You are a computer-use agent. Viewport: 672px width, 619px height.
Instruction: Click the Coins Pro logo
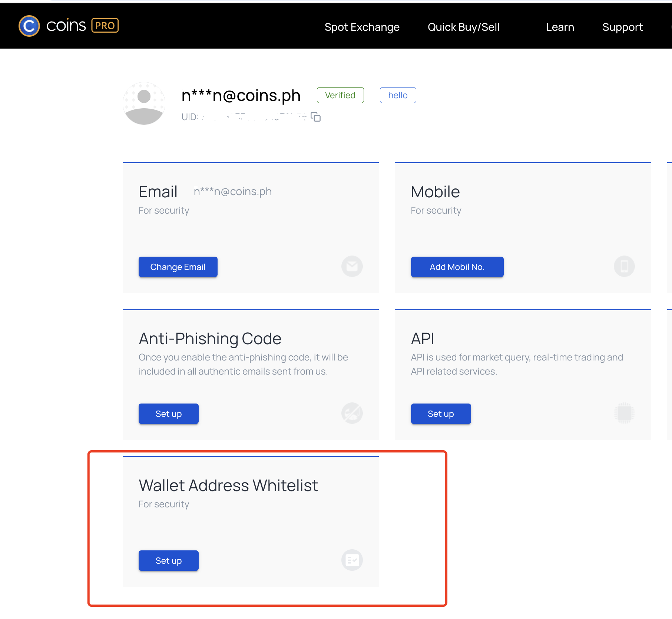point(69,26)
